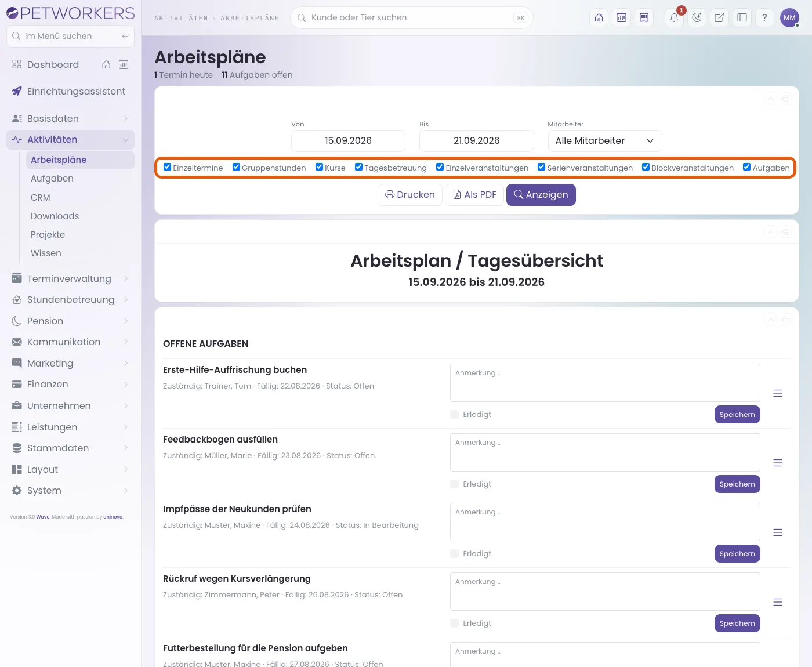812x667 pixels.
Task: Save the Impfpässe der Neukunden prüfen task
Action: [x=737, y=554]
